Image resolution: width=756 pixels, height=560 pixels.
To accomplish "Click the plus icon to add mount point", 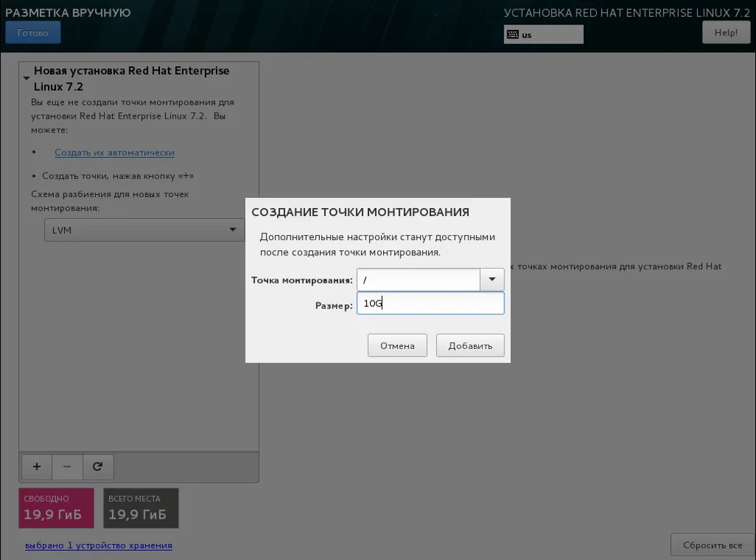I will (x=36, y=466).
